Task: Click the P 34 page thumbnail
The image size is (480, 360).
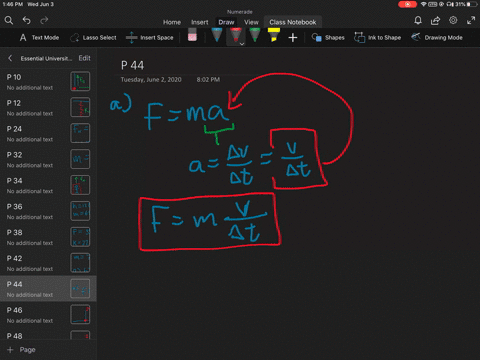Action: point(80,185)
